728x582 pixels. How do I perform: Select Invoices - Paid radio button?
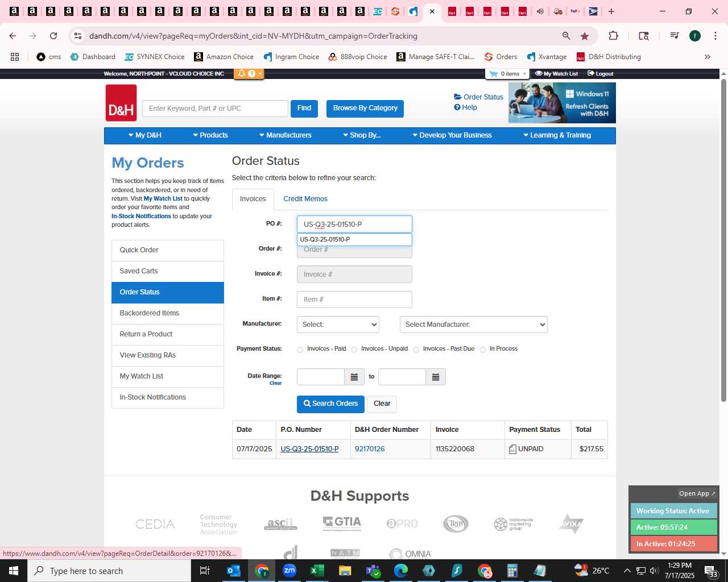tap(300, 350)
